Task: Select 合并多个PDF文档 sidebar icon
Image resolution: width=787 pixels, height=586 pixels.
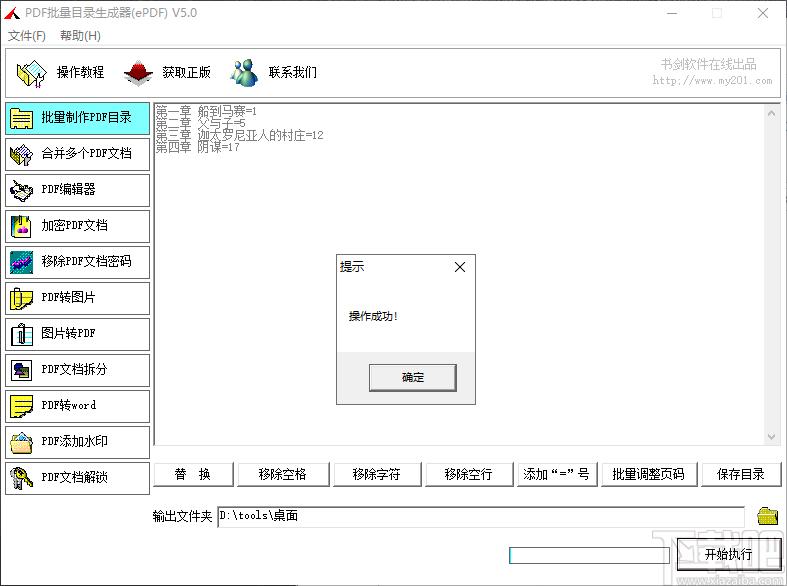Action: pyautogui.click(x=21, y=154)
